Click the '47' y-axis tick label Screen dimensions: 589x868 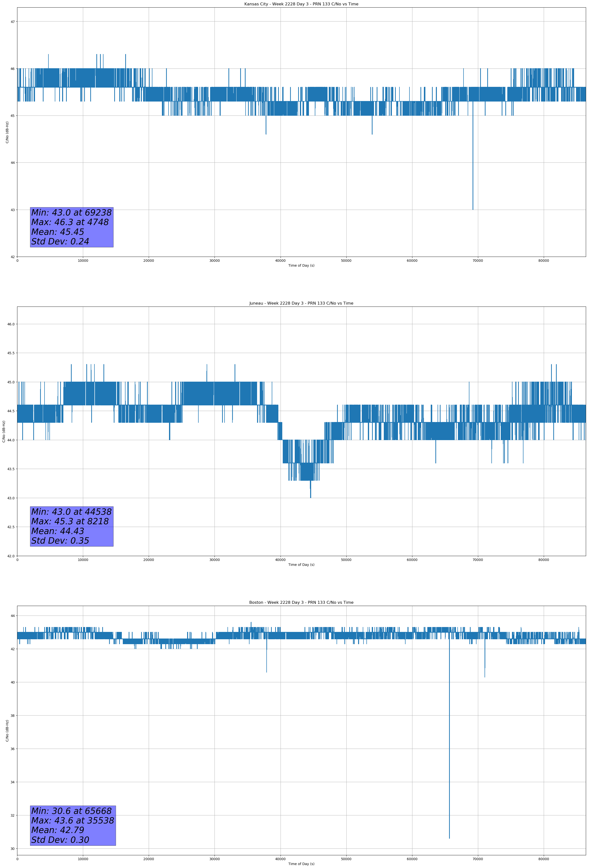tap(13, 22)
